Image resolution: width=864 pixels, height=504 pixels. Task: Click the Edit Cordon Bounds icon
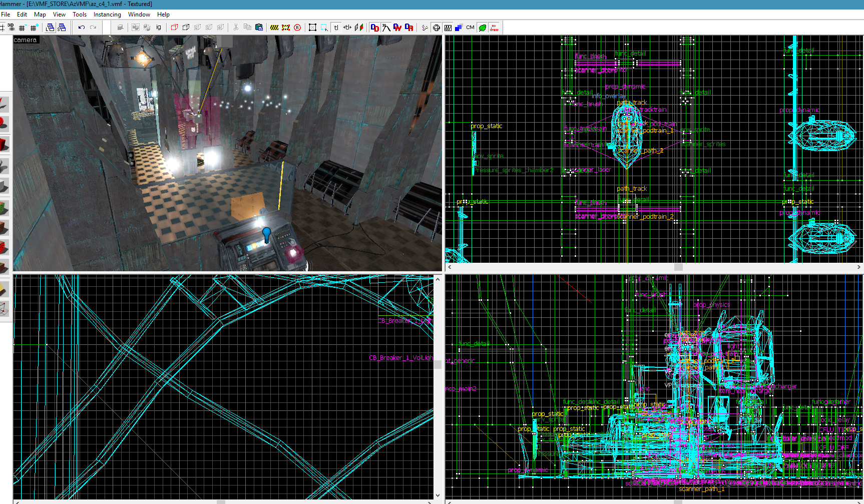[286, 28]
